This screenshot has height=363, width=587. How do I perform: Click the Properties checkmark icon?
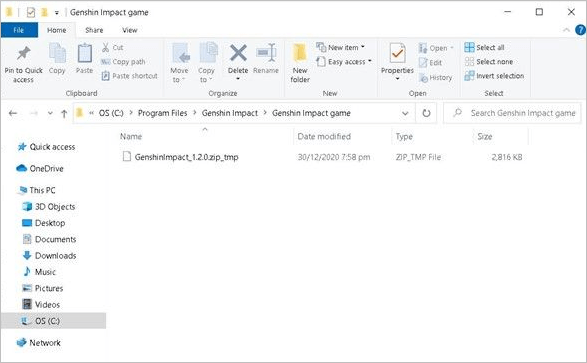click(x=397, y=53)
